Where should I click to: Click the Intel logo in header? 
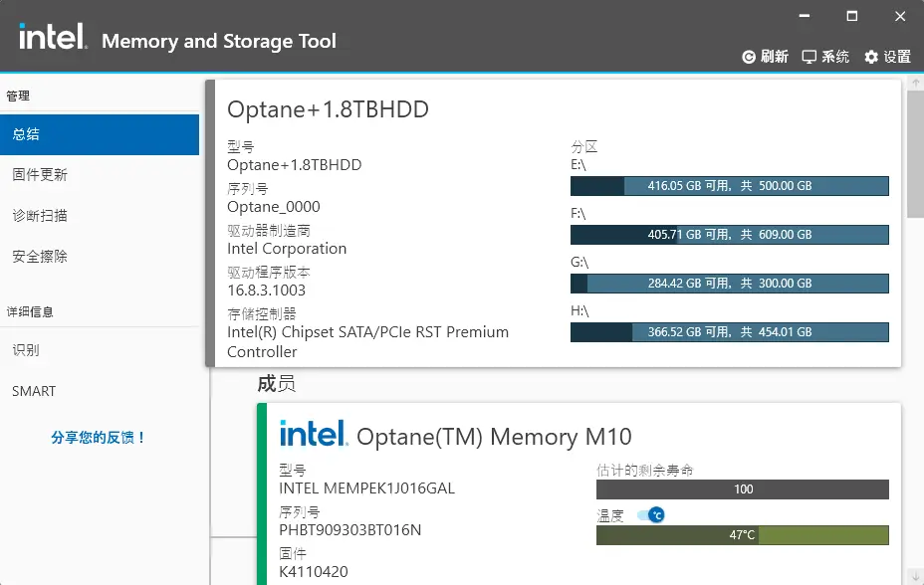pos(54,40)
